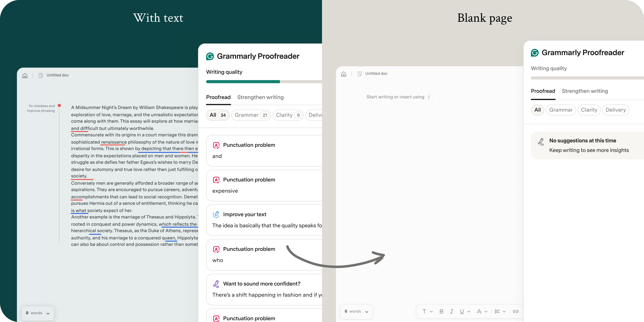Select the cut-off Delivery filter chip in the left panel

314,115
